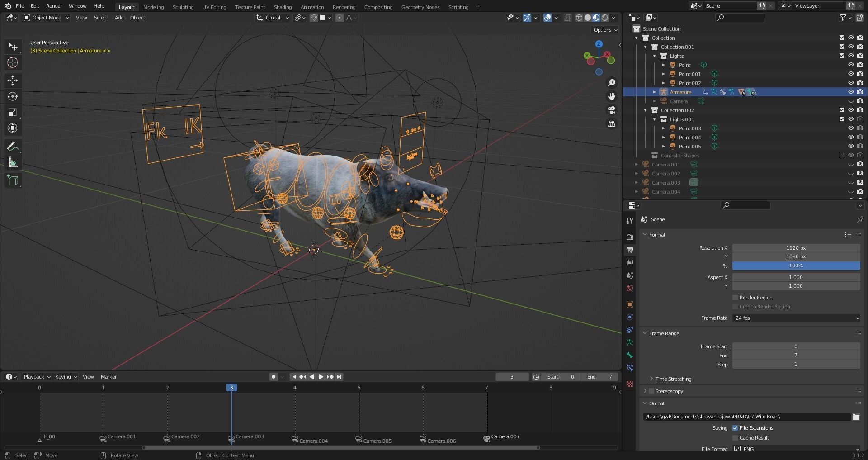
Task: Expand the Armature tree item
Action: (654, 92)
